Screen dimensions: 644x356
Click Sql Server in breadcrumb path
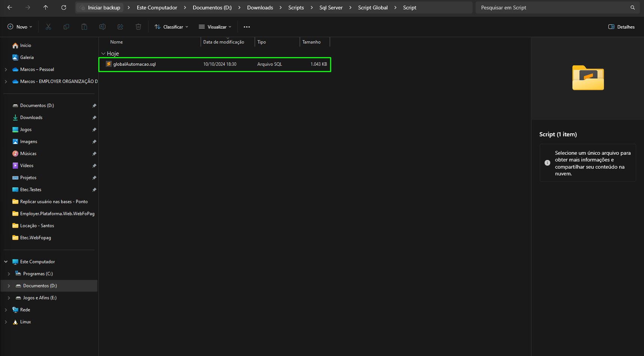[331, 8]
